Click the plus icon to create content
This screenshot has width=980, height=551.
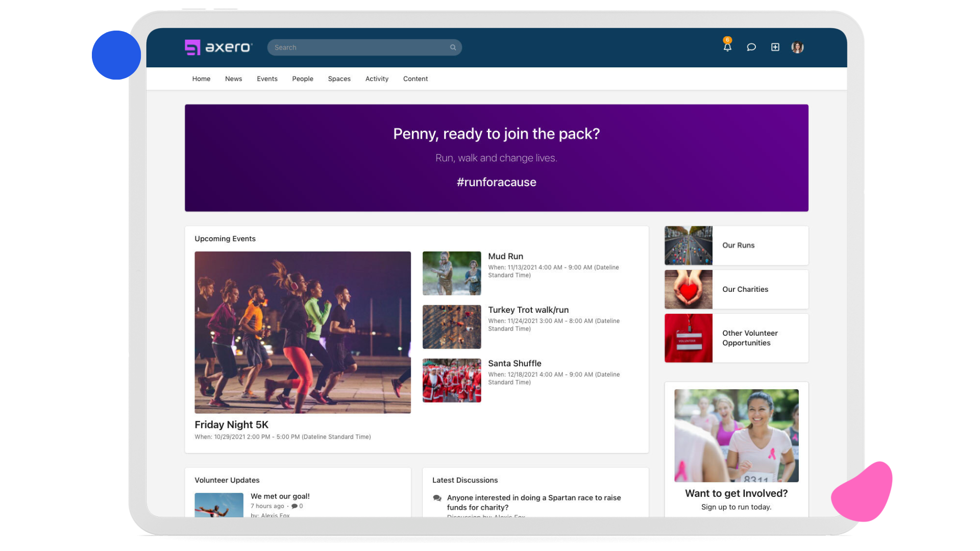point(775,47)
